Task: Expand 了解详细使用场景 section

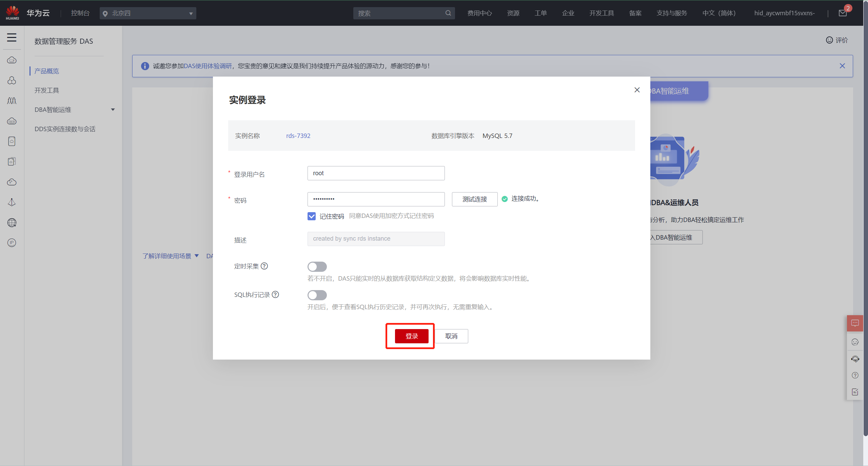Action: [x=171, y=256]
